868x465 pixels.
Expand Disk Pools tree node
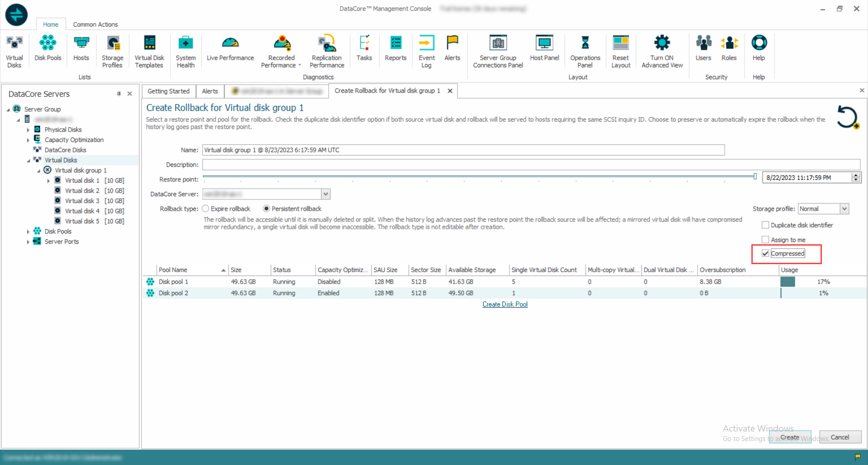[28, 232]
